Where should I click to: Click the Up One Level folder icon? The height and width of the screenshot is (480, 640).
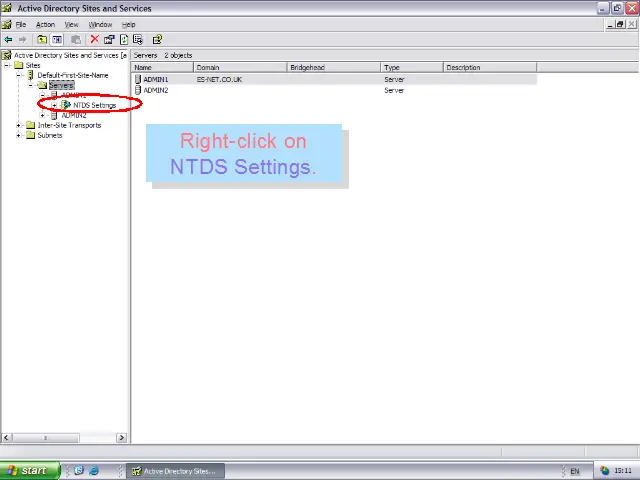[x=42, y=40]
